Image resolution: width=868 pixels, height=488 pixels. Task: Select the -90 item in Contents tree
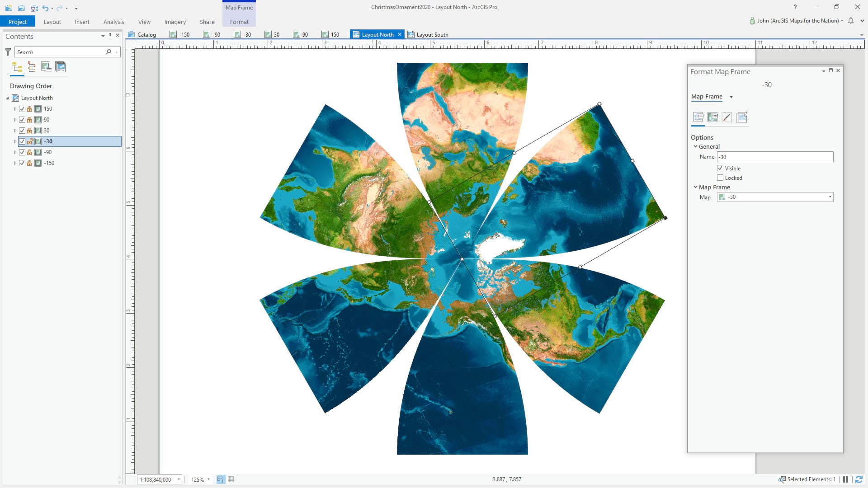point(48,152)
